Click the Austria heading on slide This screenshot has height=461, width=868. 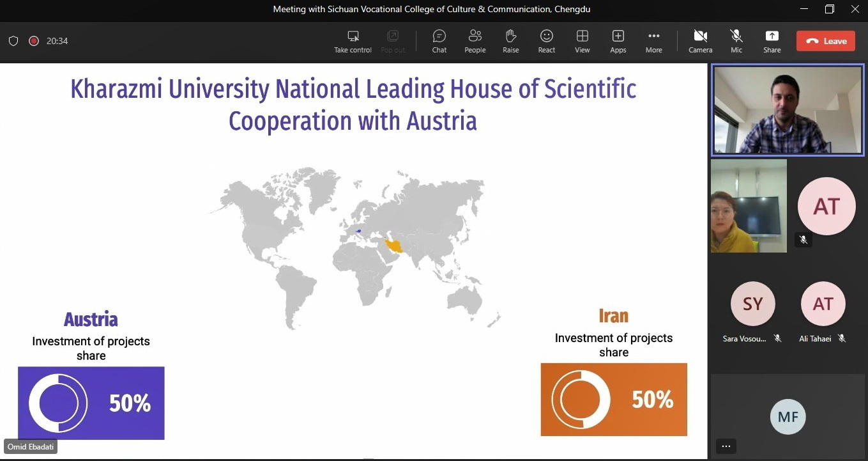91,319
